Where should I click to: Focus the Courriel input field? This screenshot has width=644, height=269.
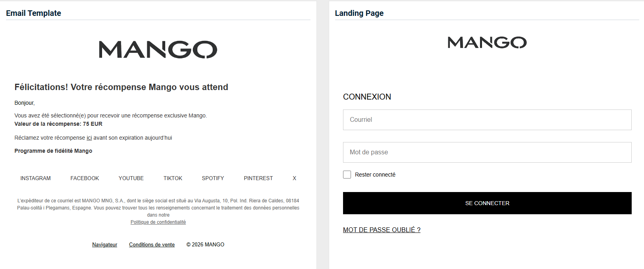[x=487, y=120]
